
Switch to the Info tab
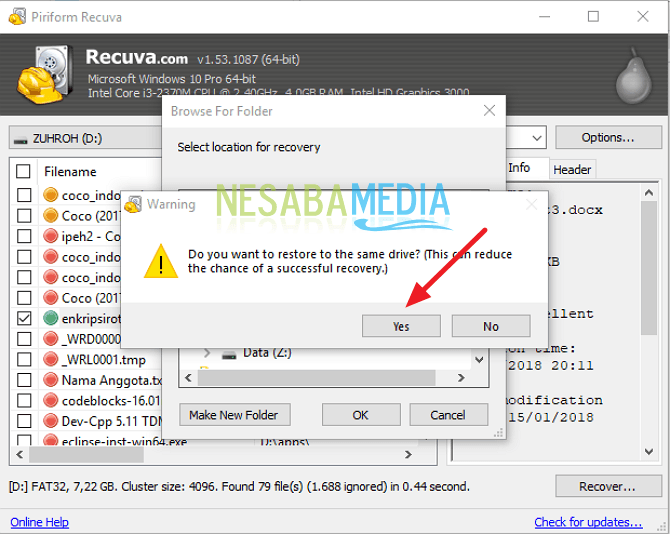519,168
